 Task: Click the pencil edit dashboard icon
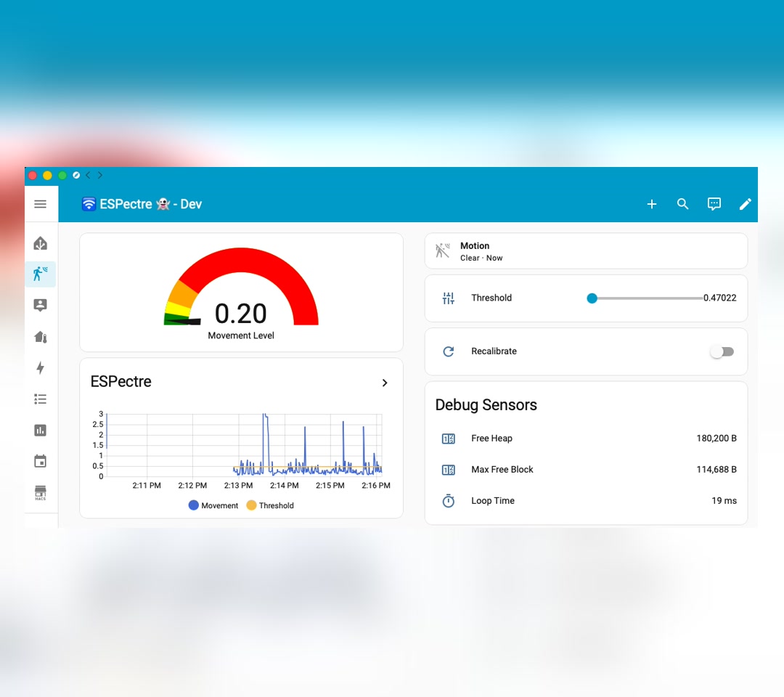745,204
